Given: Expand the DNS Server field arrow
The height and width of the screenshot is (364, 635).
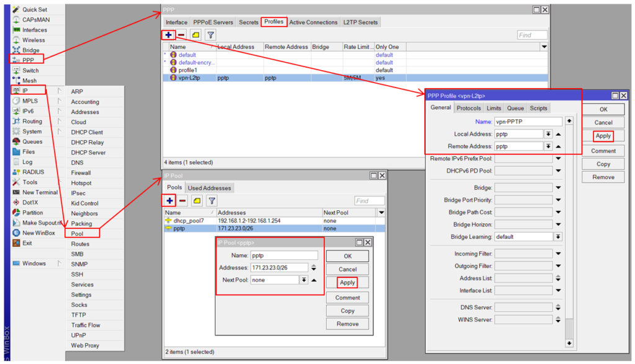Looking at the screenshot, I should pos(558,308).
